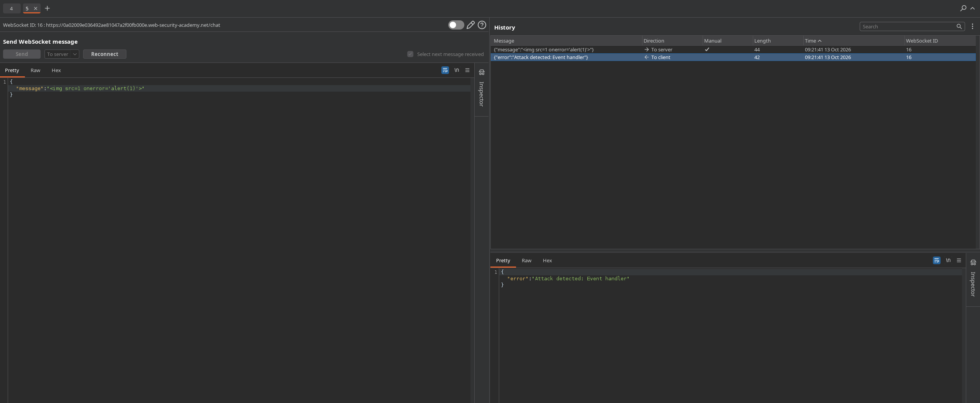Click the magnifier icon in History search
The image size is (980, 403).
coord(959,26)
